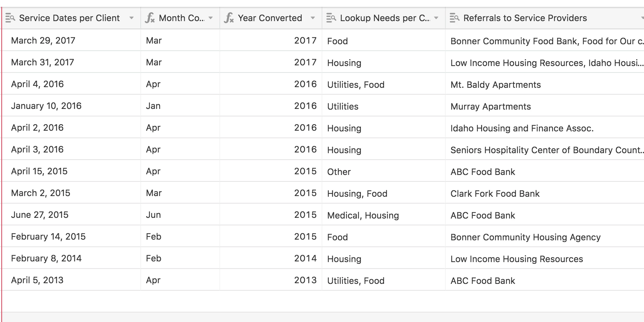Click formula icon in Month Converted header
Viewport: 644px width, 322px height.
click(x=150, y=18)
